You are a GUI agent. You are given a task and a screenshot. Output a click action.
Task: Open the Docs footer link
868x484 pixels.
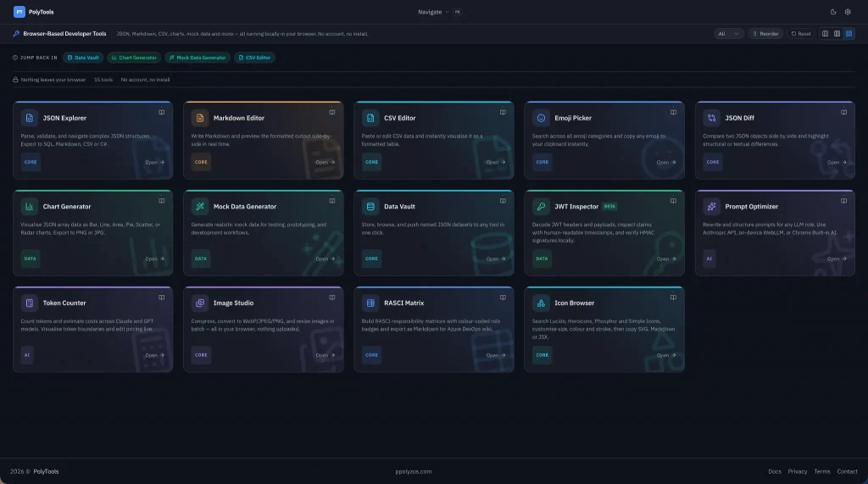(775, 471)
